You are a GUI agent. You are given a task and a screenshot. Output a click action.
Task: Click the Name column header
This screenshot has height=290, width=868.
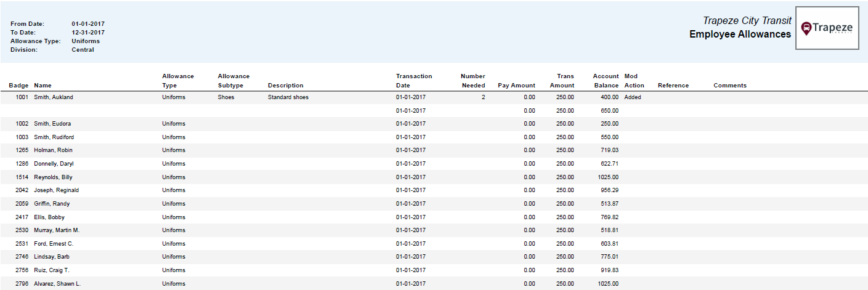[x=43, y=86]
